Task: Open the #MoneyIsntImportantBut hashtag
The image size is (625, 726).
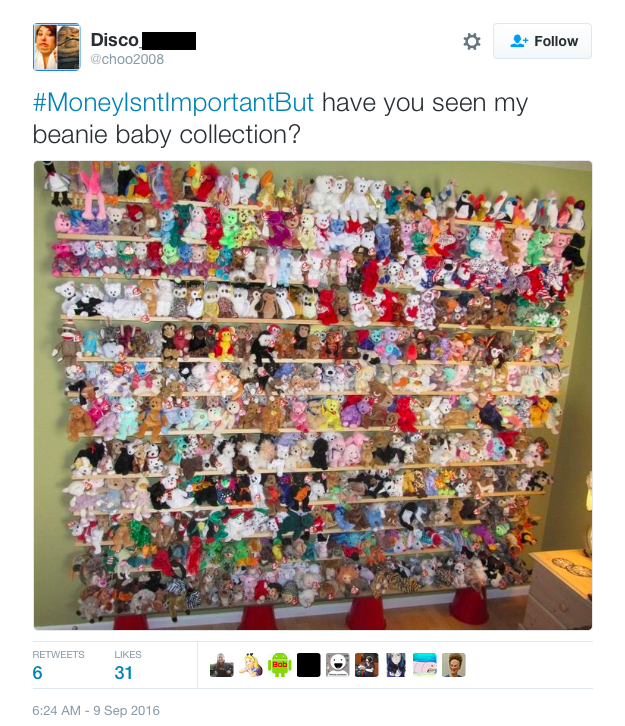Action: coord(173,102)
